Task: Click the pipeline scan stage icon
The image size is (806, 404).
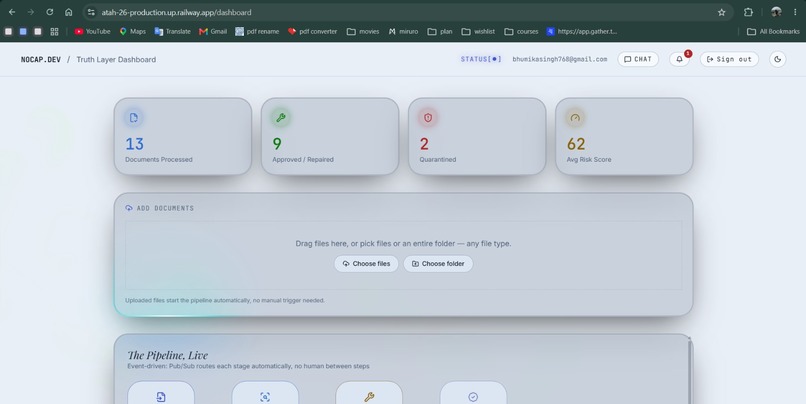Action: click(x=265, y=397)
